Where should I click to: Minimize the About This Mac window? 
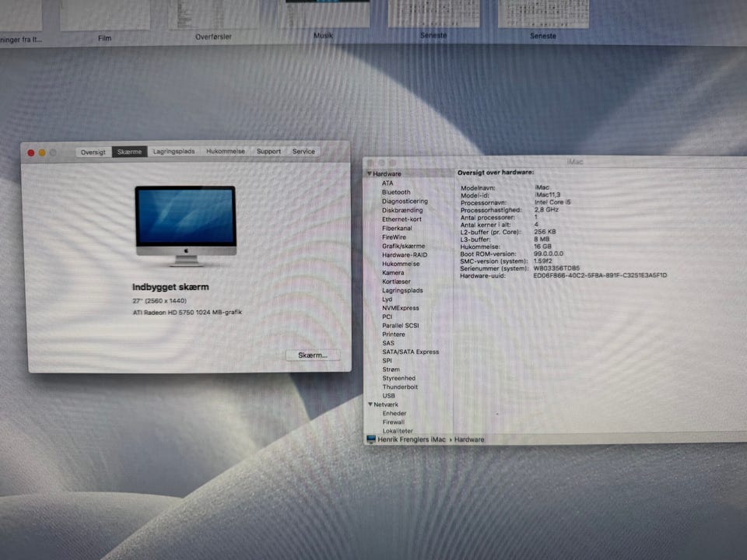click(42, 153)
